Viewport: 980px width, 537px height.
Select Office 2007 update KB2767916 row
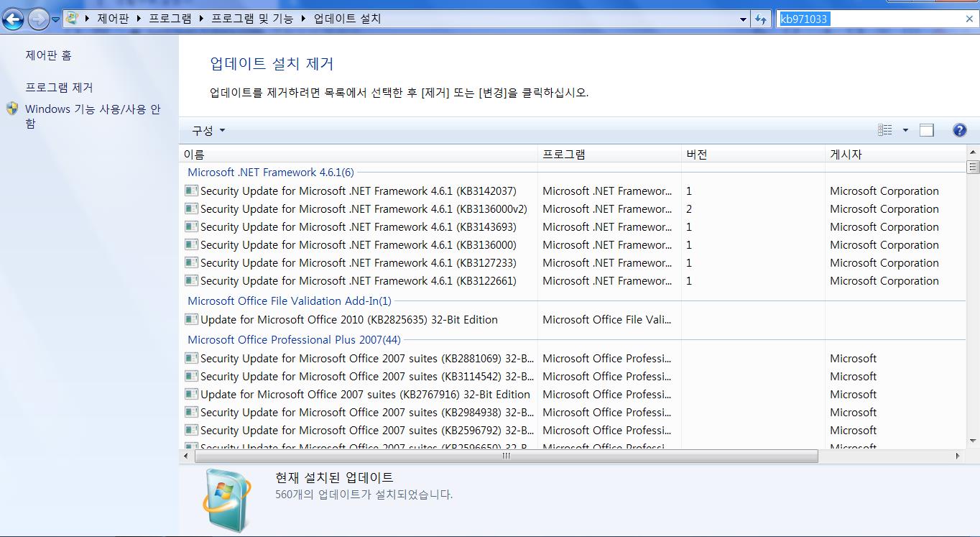573,395
